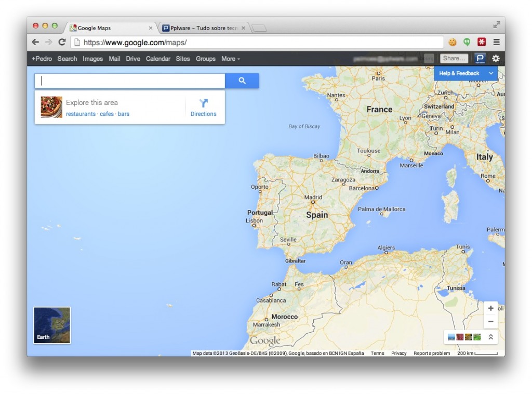This screenshot has height=394, width=532.
Task: Click the Explore this area text
Action: (92, 102)
